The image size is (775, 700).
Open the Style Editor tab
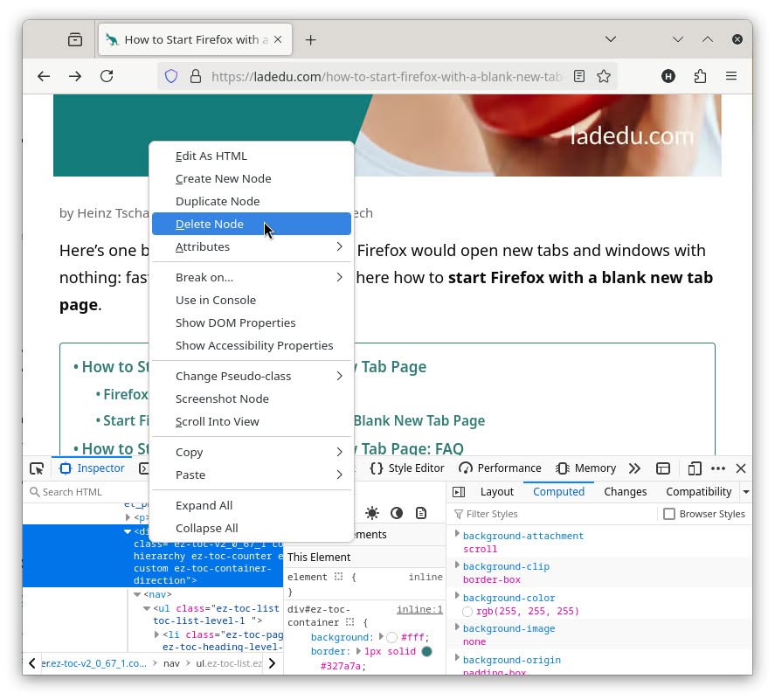[407, 468]
